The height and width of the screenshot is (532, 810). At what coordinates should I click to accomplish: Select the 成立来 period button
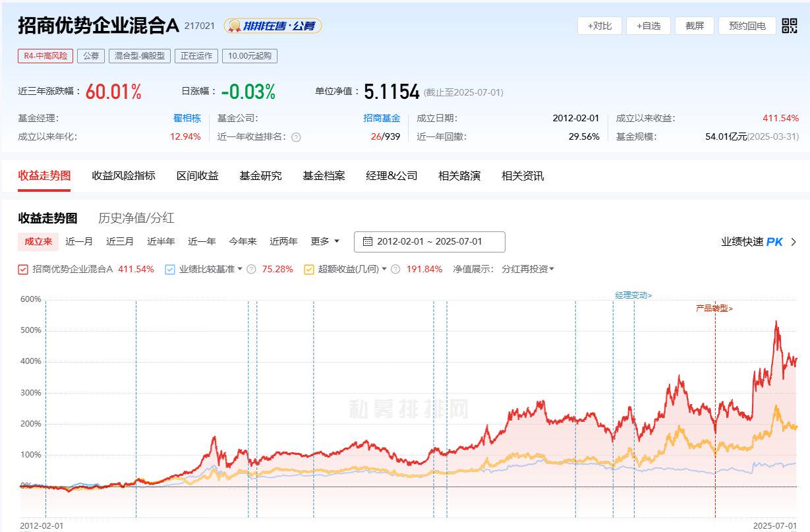coord(38,241)
